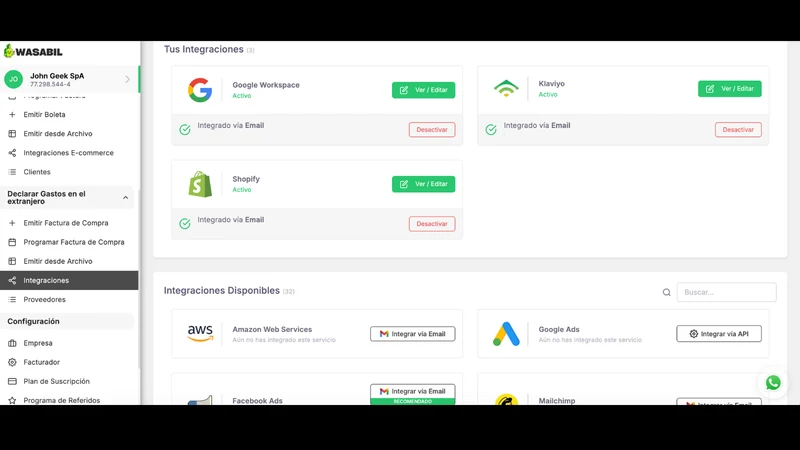Click Ver / Editar for Google Workspace
Screen dimensions: 800x450
click(423, 90)
